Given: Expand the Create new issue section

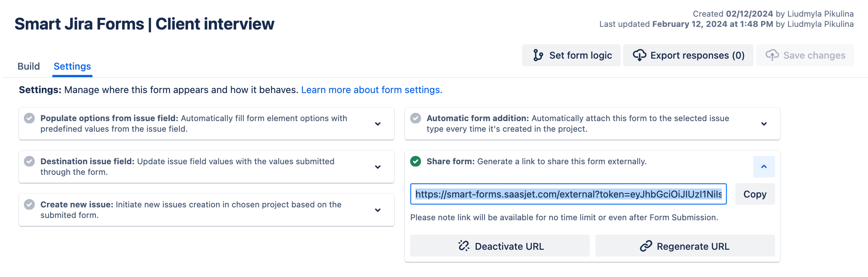Looking at the screenshot, I should pyautogui.click(x=378, y=210).
